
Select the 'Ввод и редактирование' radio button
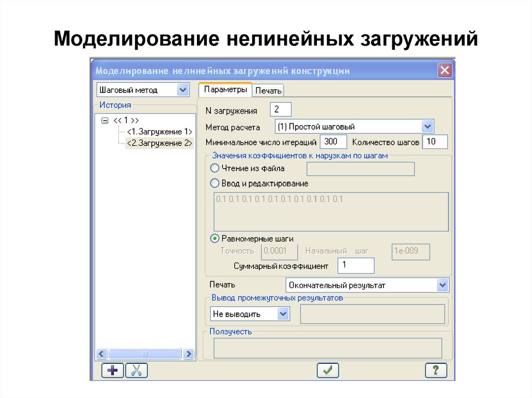(215, 183)
